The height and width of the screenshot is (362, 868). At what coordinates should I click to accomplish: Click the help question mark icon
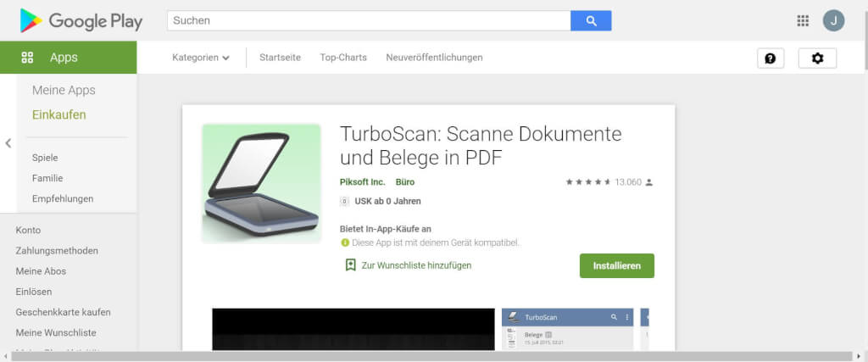[771, 58]
